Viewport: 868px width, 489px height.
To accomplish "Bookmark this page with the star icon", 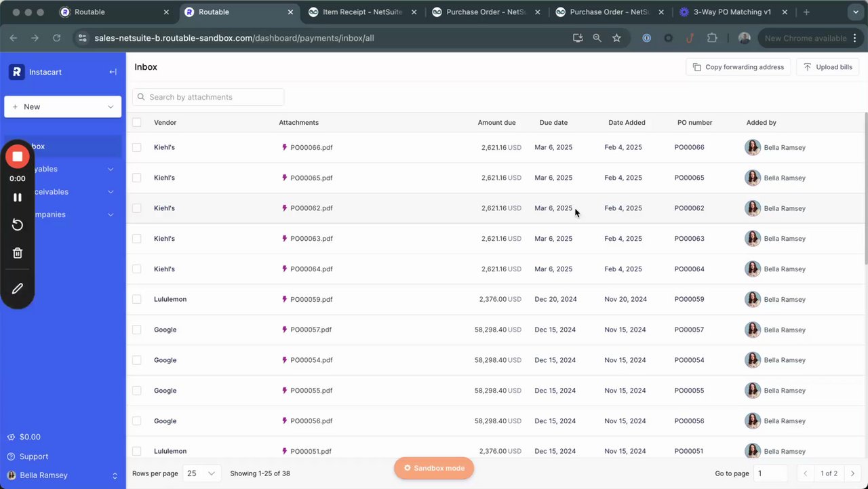I will click(x=616, y=38).
